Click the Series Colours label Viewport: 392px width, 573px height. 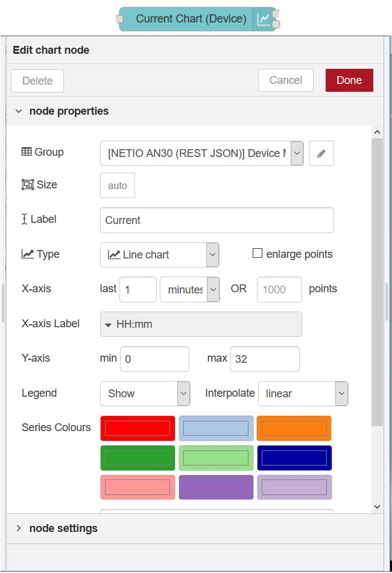[x=56, y=427]
